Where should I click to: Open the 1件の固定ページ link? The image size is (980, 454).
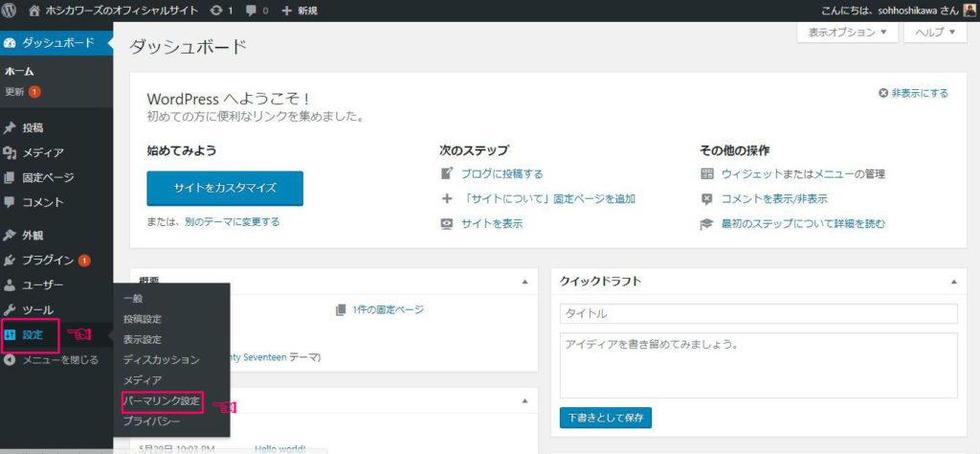(x=389, y=309)
